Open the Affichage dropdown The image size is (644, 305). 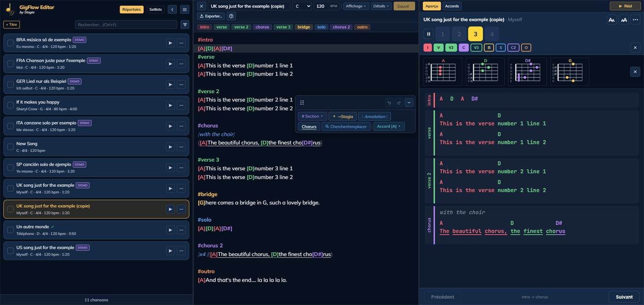click(x=356, y=6)
